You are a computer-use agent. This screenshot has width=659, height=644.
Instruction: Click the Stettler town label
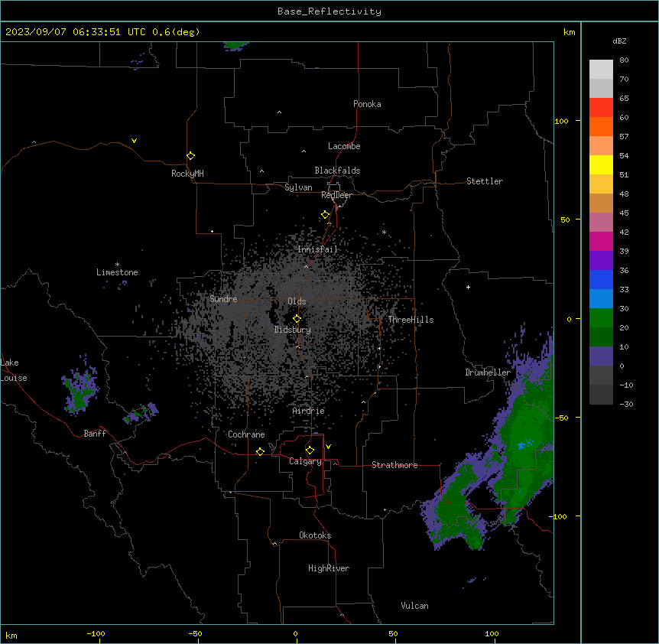[485, 181]
